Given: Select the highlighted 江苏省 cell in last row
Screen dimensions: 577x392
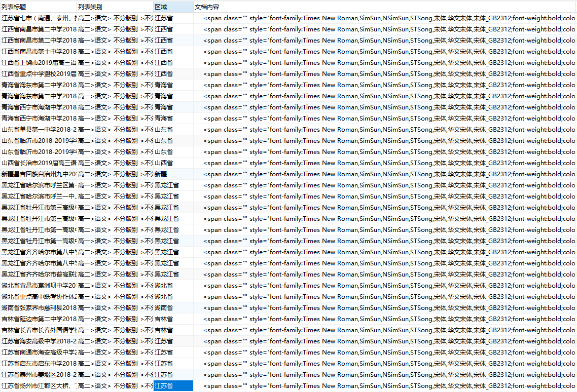Looking at the screenshot, I should coord(173,386).
